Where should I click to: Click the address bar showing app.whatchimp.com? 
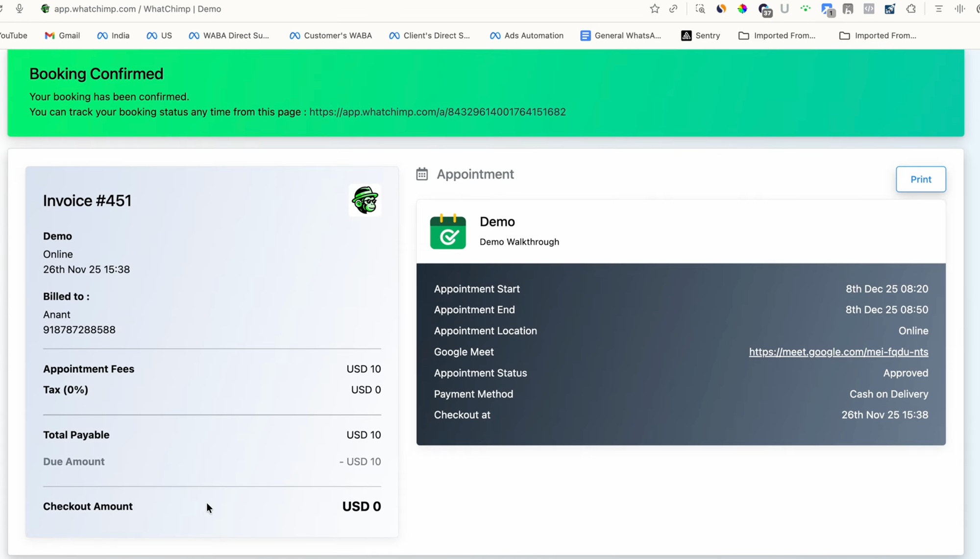tap(137, 9)
